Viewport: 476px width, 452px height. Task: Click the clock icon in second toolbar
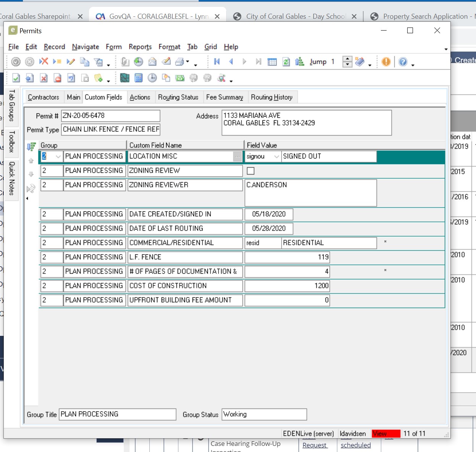[152, 78]
